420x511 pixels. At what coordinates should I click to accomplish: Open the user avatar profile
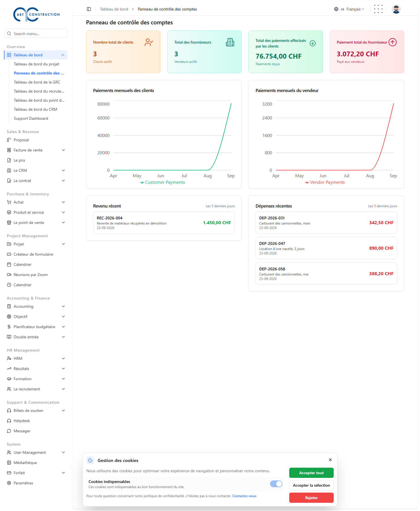pyautogui.click(x=396, y=9)
